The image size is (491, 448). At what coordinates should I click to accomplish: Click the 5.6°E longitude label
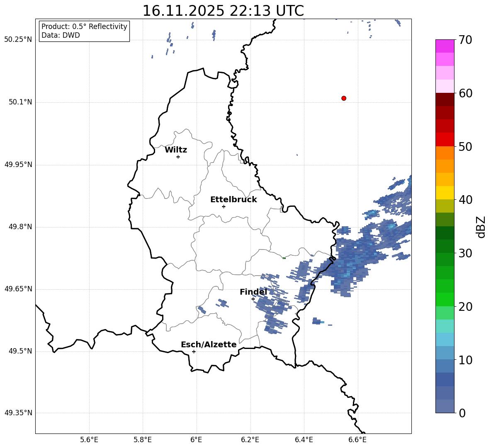tap(89, 440)
